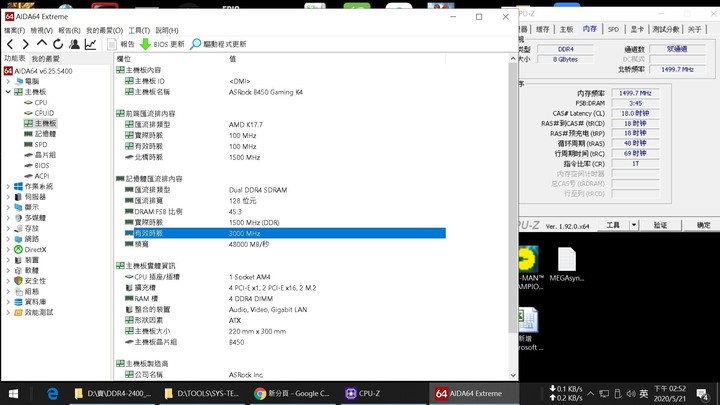Open the user icon in AIDA64 toolbar

pyautogui.click(x=74, y=44)
